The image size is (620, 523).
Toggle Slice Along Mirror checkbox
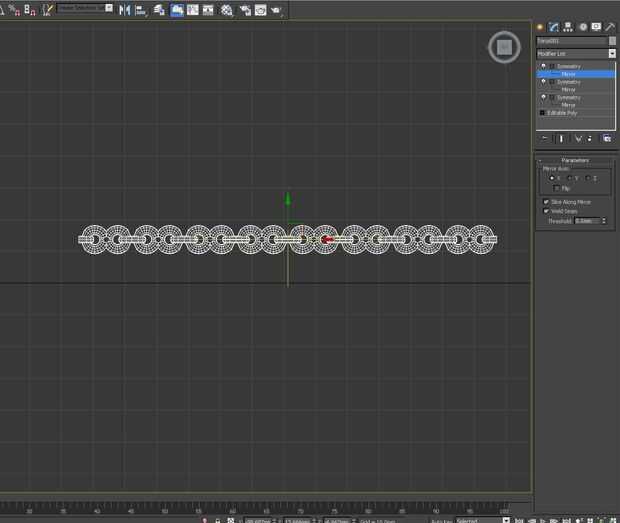(546, 202)
